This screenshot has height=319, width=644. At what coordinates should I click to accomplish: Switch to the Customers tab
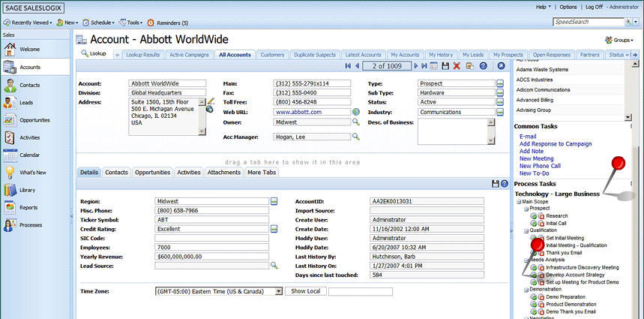point(272,55)
